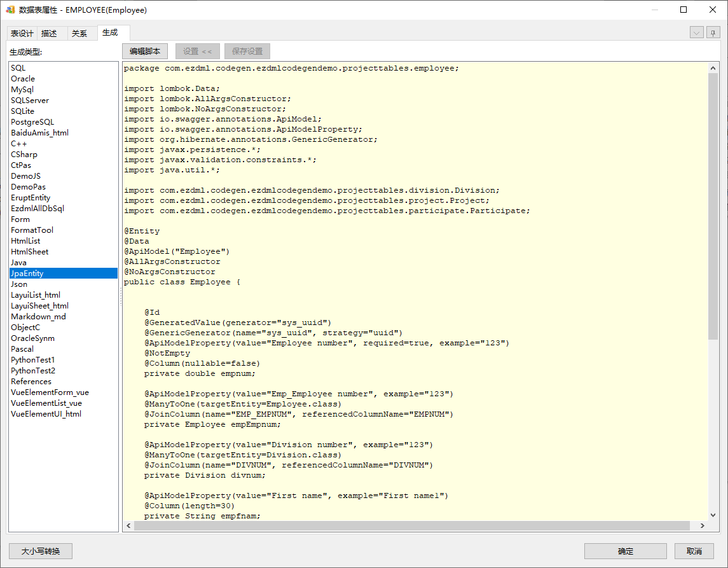Select PostgreSQL in the generation type list
The height and width of the screenshot is (568, 728).
click(32, 122)
